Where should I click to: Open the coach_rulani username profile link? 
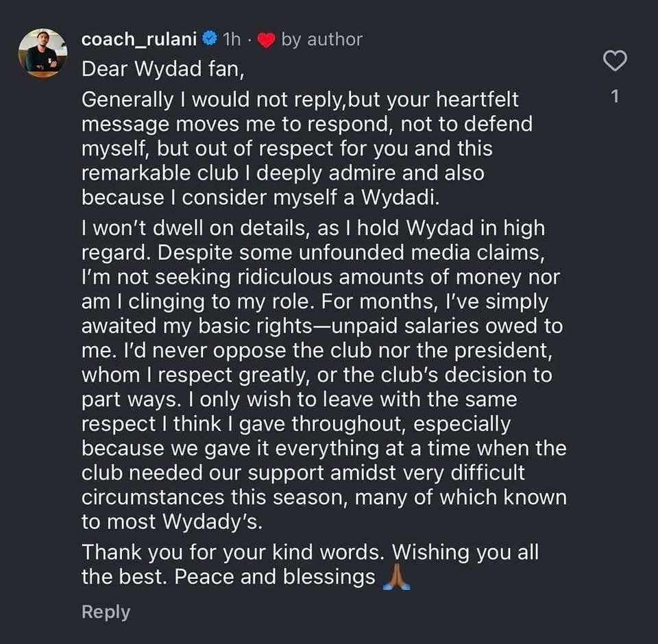point(140,40)
